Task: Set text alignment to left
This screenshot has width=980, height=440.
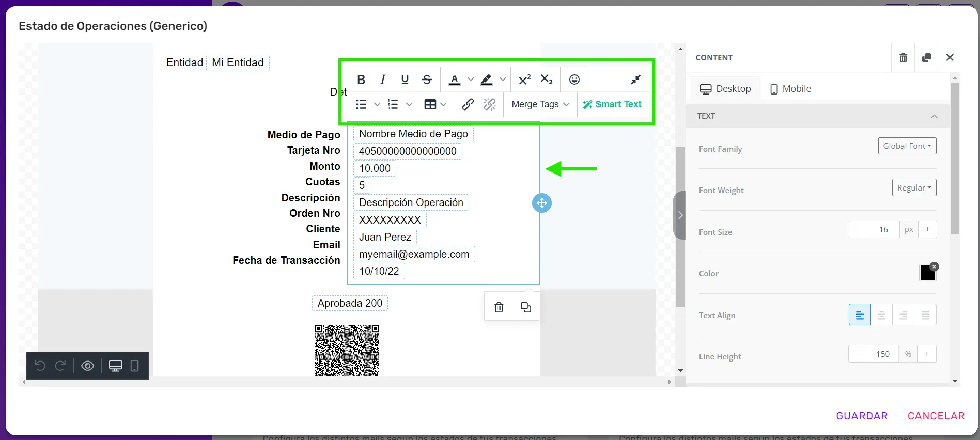Action: (x=860, y=315)
